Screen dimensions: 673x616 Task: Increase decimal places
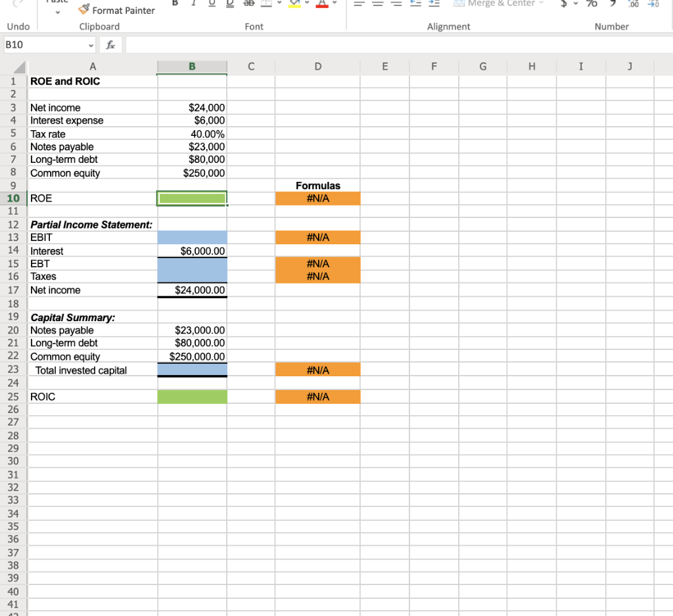pyautogui.click(x=633, y=4)
